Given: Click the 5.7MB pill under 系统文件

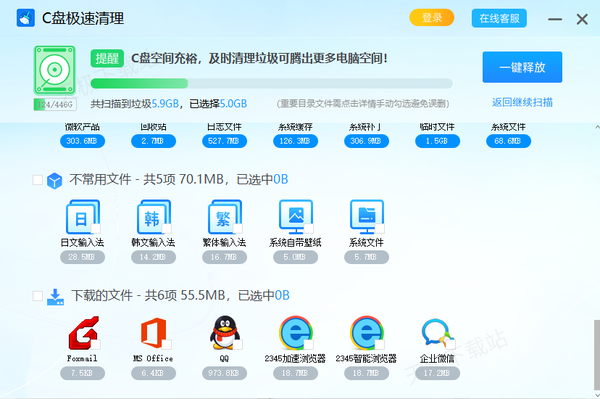Looking at the screenshot, I should (366, 257).
